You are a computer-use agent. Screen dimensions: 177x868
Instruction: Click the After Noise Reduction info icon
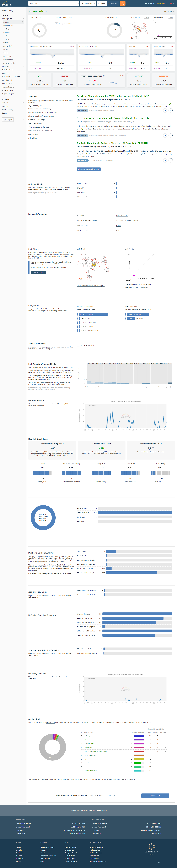tap(104, 76)
